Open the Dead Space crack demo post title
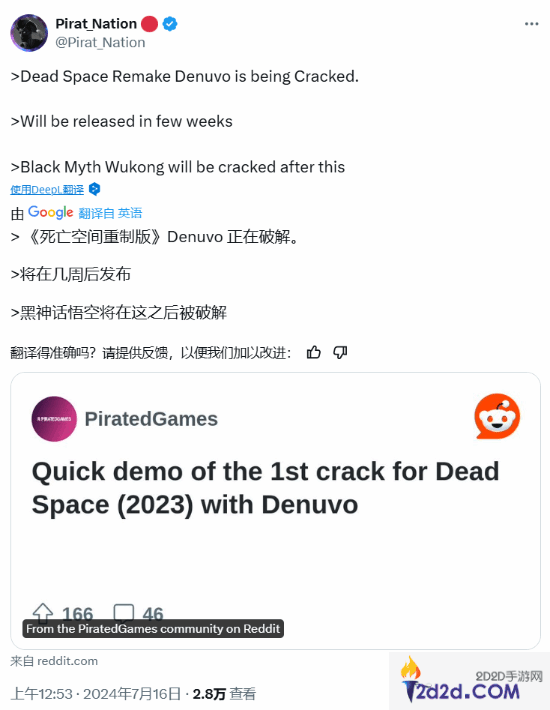 click(265, 488)
